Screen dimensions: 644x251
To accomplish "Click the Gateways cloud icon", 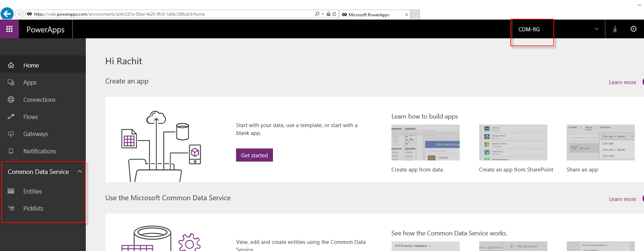I will 11,134.
